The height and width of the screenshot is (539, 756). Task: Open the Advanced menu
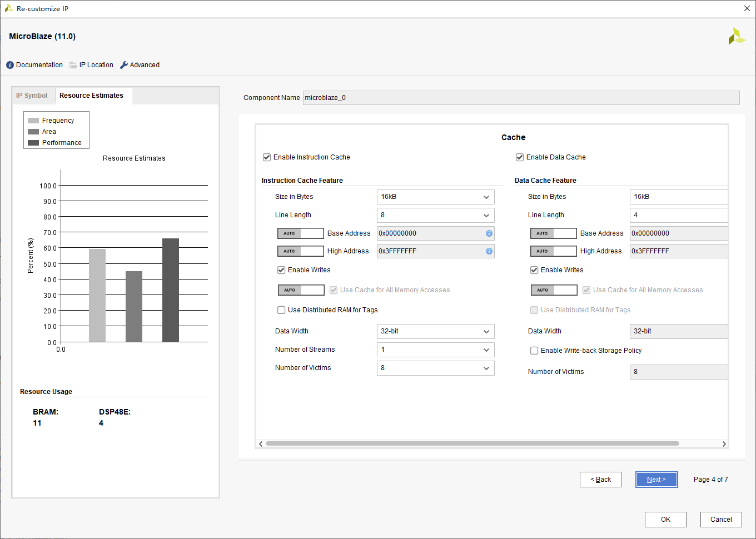(x=140, y=65)
